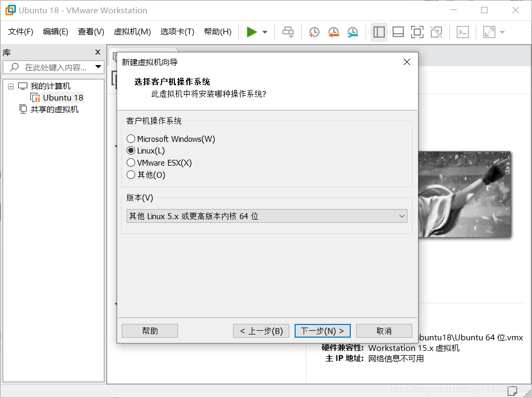532x398 pixels.
Task: Close the 新建虚拟机向导 dialog
Action: point(407,62)
